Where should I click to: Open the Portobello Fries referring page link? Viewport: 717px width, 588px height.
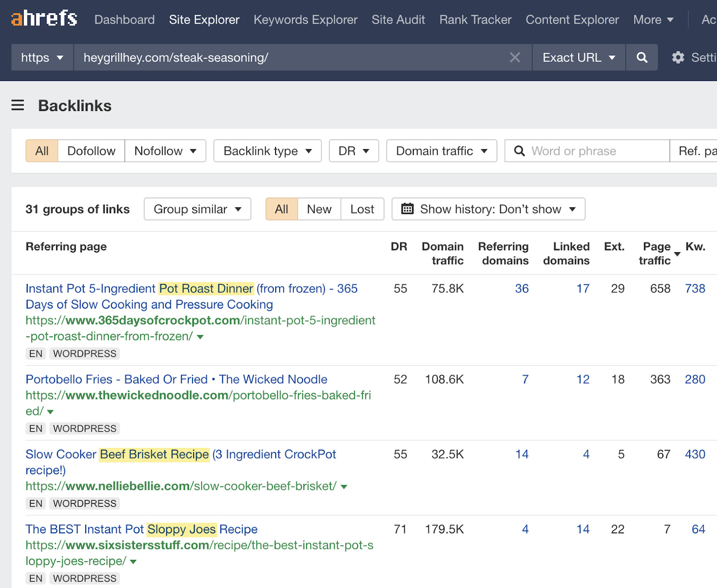[176, 379]
